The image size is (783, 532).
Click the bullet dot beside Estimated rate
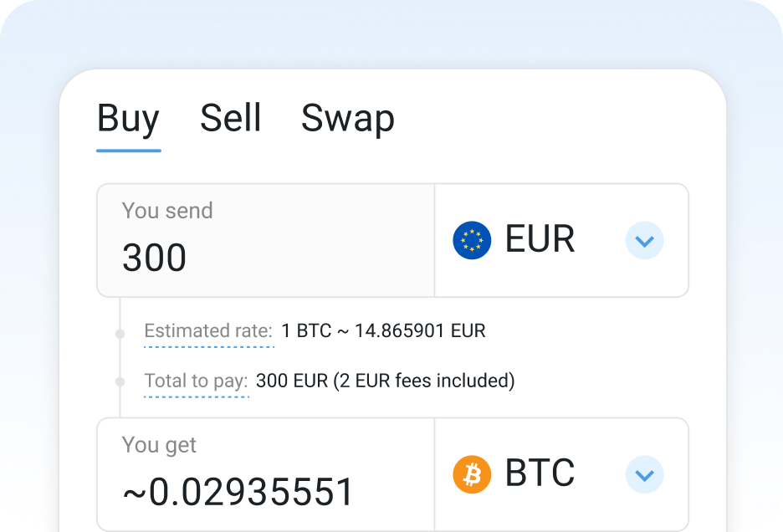coord(120,333)
